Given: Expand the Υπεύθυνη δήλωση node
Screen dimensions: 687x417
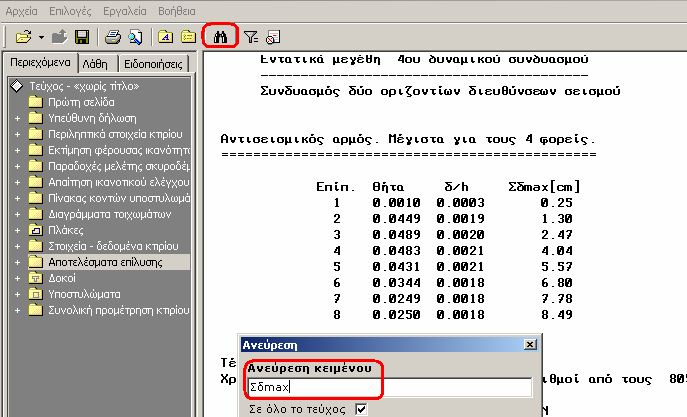Looking at the screenshot, I should (x=18, y=118).
